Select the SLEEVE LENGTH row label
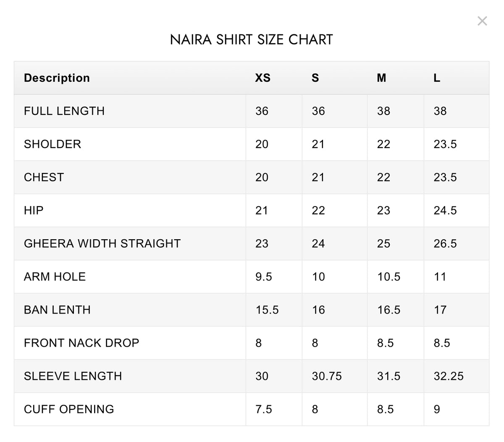Screen dimensions: 504x442 [73, 376]
